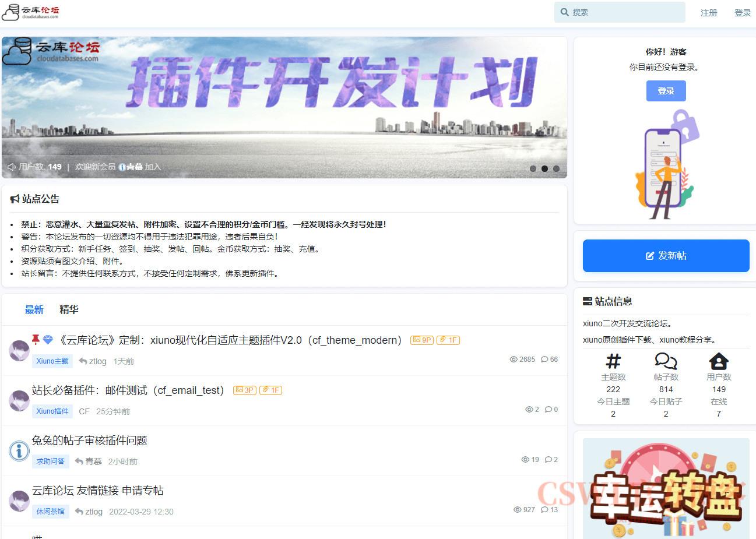Click the house-shaped 用户数 icon
Image resolution: width=756 pixels, height=539 pixels.
coord(719,361)
